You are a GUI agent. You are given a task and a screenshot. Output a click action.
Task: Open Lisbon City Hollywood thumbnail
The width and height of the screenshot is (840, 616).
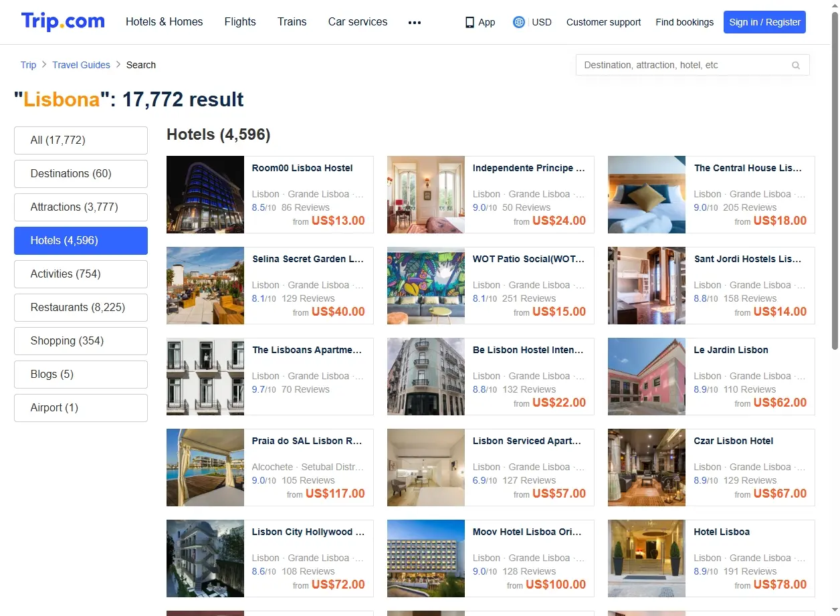205,558
